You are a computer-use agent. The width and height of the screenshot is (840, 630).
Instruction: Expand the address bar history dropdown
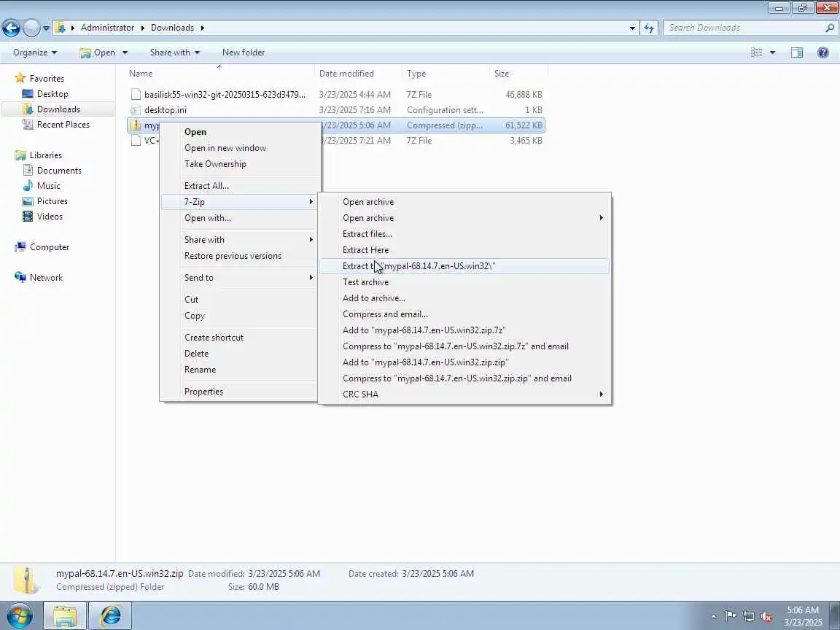tap(633, 28)
